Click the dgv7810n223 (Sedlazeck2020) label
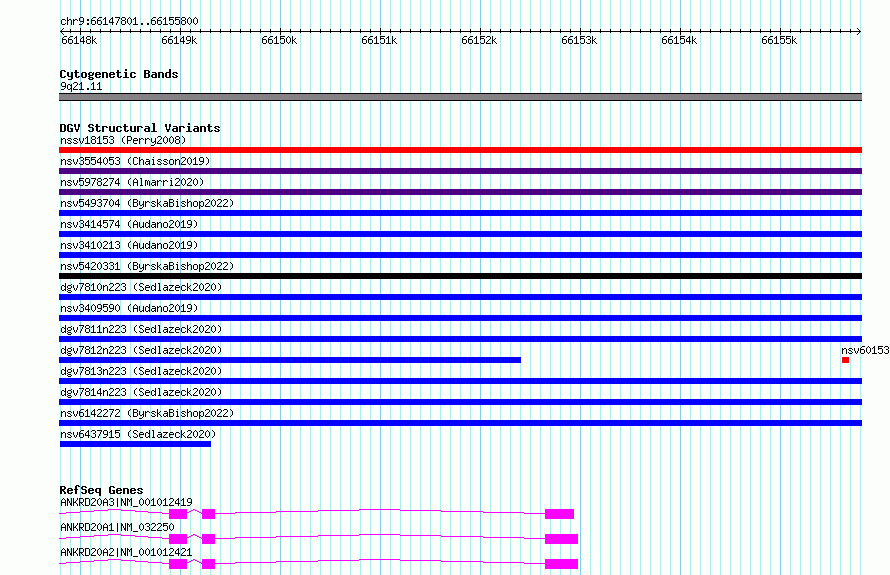This screenshot has height=575, width=890. tap(141, 287)
